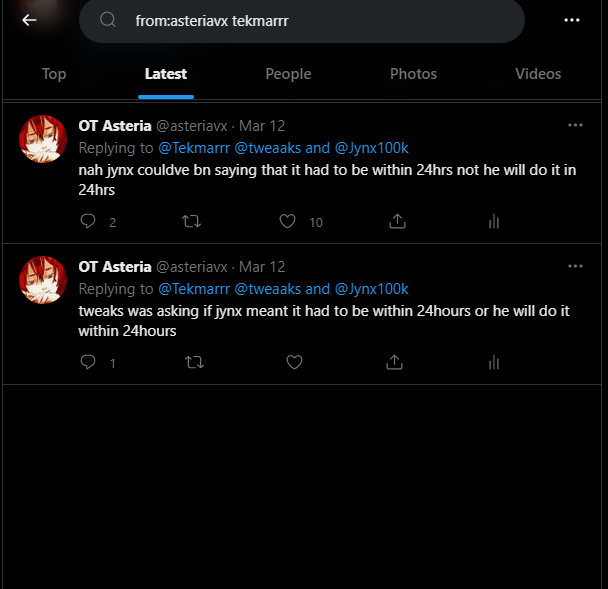
Task: Reply to second tweet about tweaks asking
Action: pos(87,362)
